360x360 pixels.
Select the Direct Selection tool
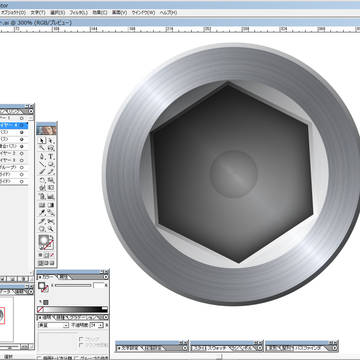[x=51, y=140]
